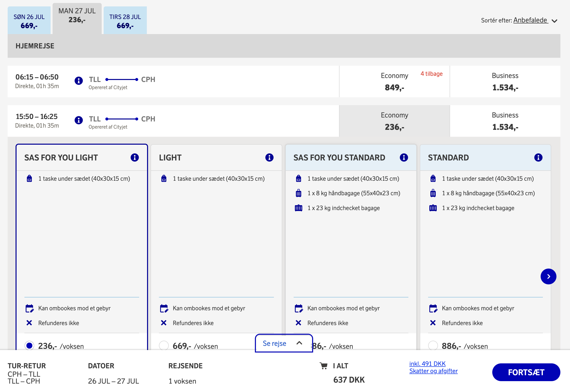Screen dimensions: 570x392
Task: Select Business 1.534,- for 06:15 flight
Action: [x=505, y=82]
